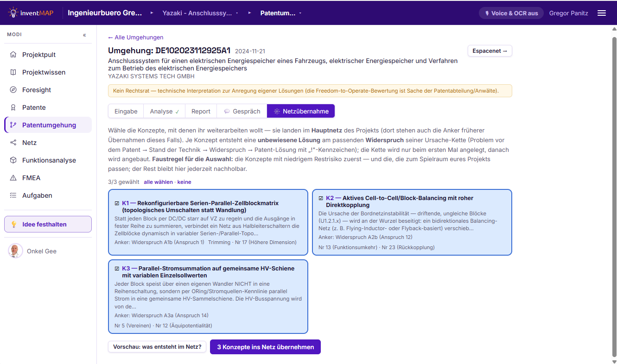Collapse the MODI sidebar with chevron
Image resolution: width=617 pixels, height=364 pixels.
[x=84, y=35]
